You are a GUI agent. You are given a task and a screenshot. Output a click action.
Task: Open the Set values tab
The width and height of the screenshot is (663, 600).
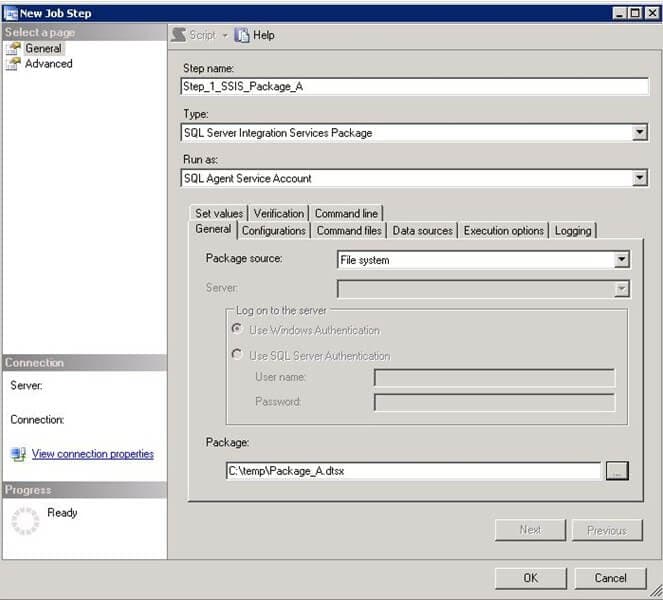(x=218, y=213)
